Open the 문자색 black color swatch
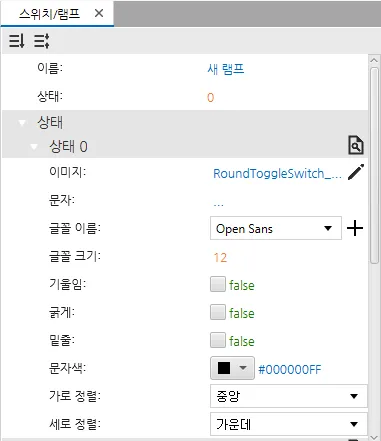381x441 pixels. click(232, 368)
